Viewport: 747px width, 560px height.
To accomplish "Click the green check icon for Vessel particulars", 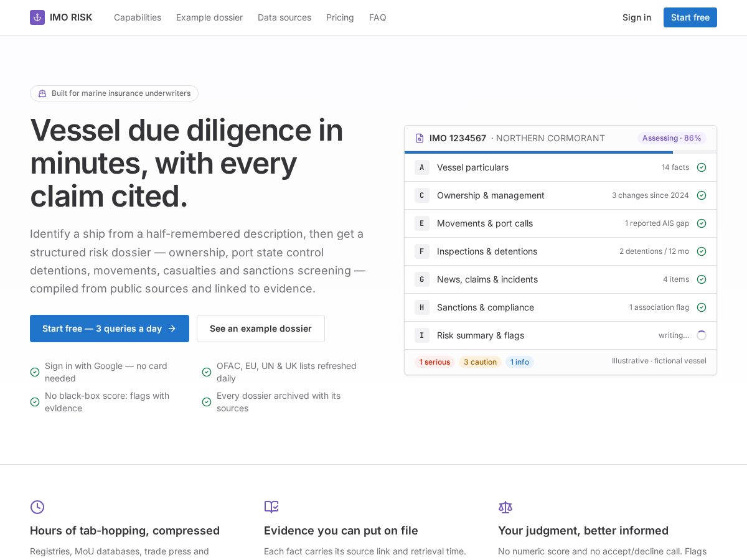I will click(702, 167).
